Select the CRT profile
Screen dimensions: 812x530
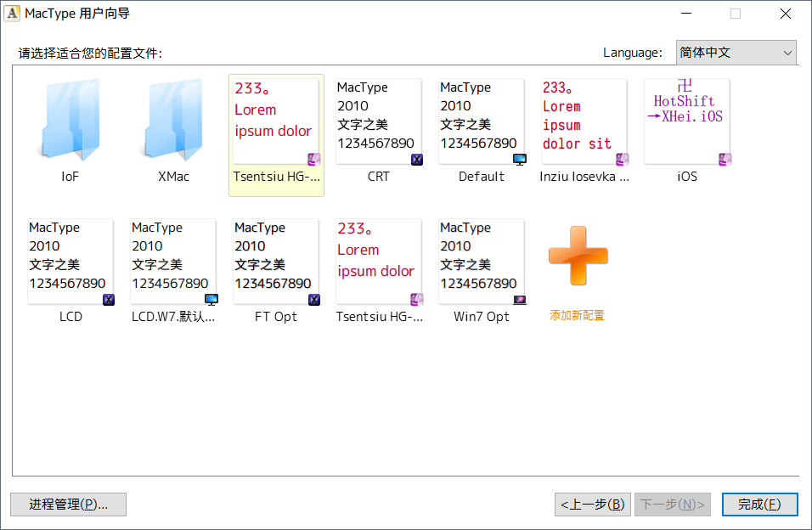[x=379, y=121]
